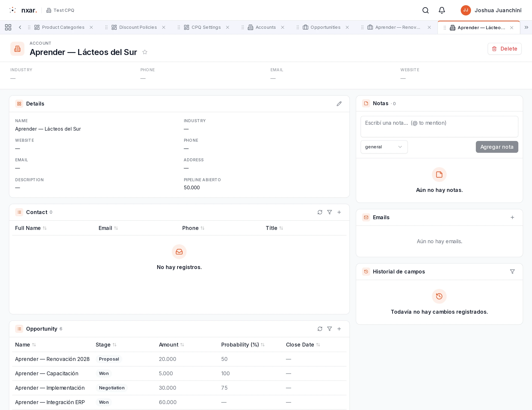Open the Aprender — Renovación 2028 opportunity
This screenshot has height=410, width=532.
coord(52,359)
